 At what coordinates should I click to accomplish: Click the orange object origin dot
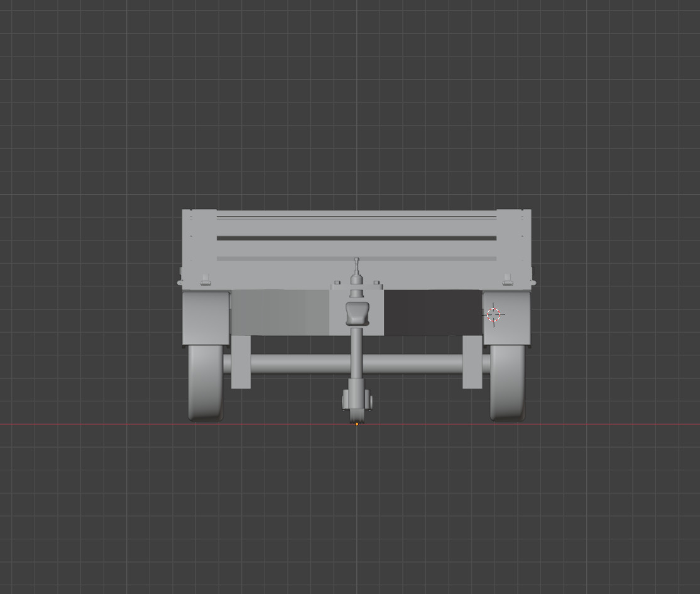[x=357, y=424]
